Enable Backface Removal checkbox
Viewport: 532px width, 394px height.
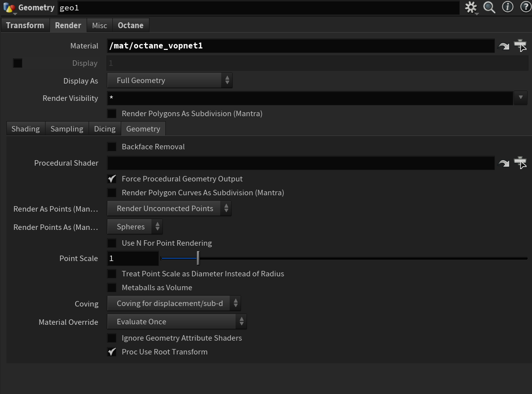click(112, 147)
